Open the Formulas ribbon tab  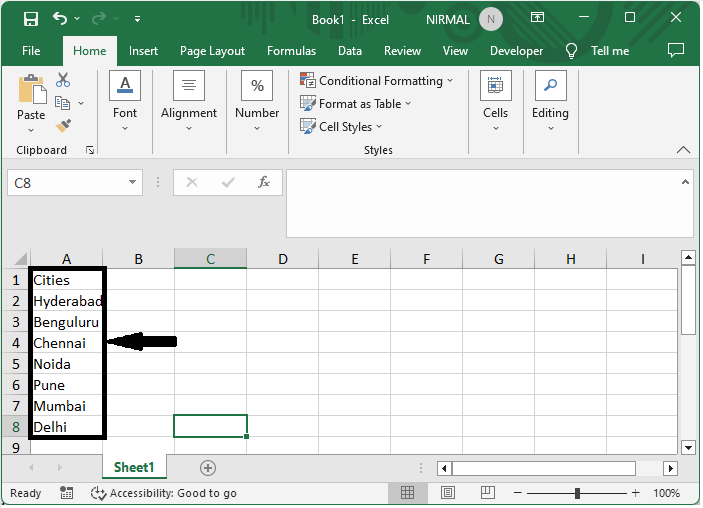[291, 51]
